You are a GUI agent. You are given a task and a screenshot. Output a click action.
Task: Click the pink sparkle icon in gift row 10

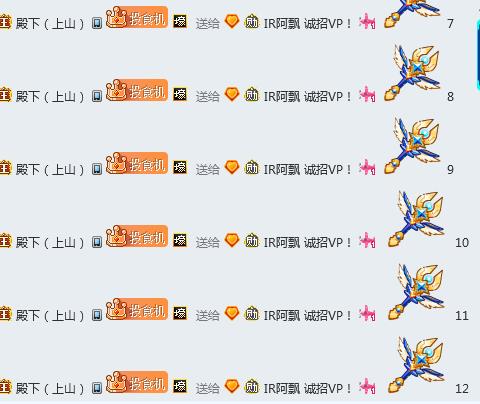[x=367, y=240]
